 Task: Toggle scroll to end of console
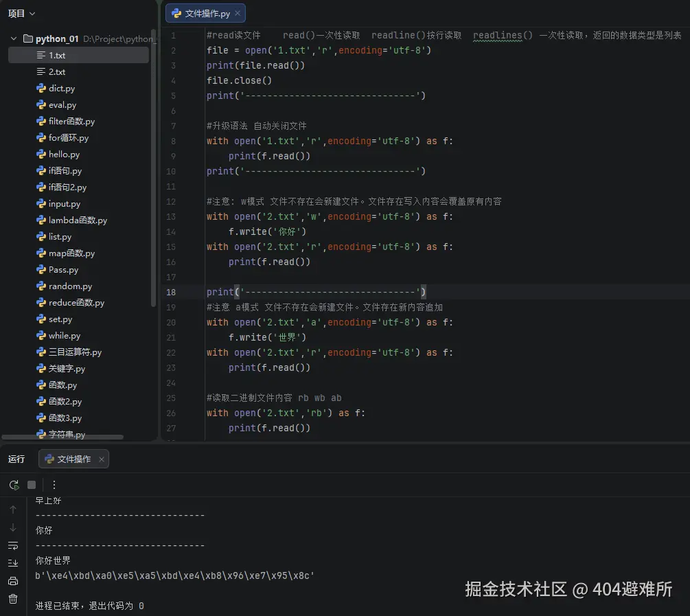point(13,563)
